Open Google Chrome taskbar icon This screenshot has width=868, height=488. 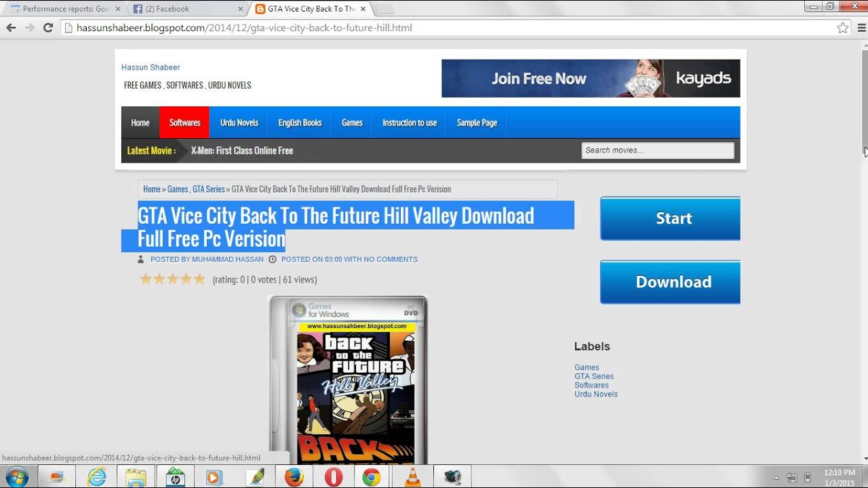(x=371, y=477)
